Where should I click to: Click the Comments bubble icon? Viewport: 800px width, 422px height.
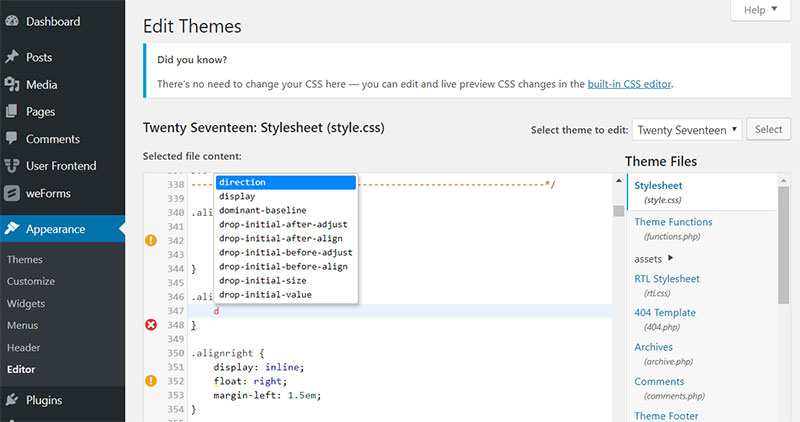pyautogui.click(x=12, y=138)
